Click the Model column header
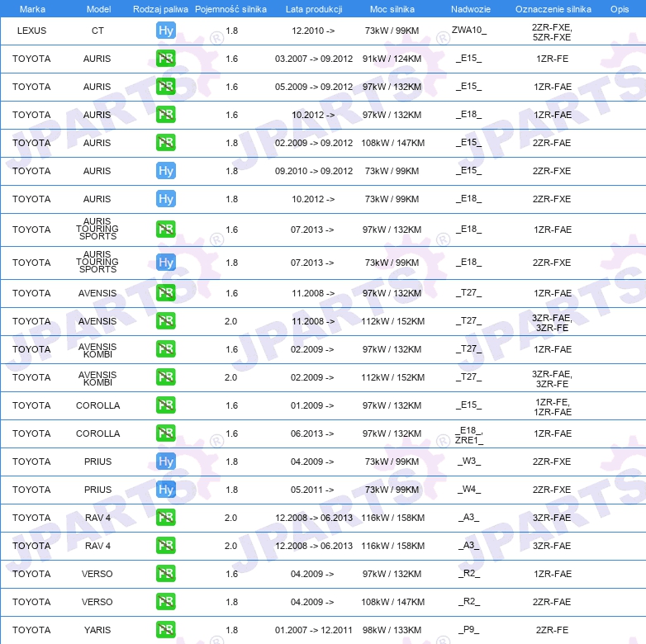The image size is (646, 644). pyautogui.click(x=98, y=9)
